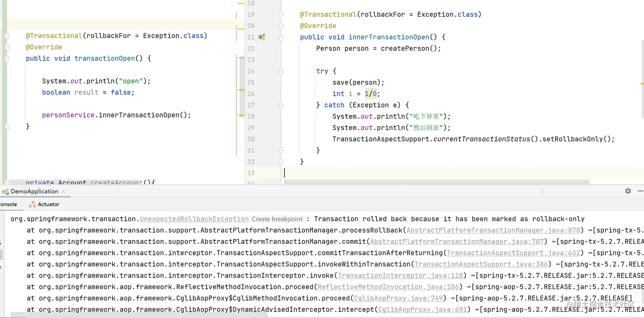Select the DemoApplication run tab
This screenshot has height=318, width=644.
pyautogui.click(x=34, y=191)
